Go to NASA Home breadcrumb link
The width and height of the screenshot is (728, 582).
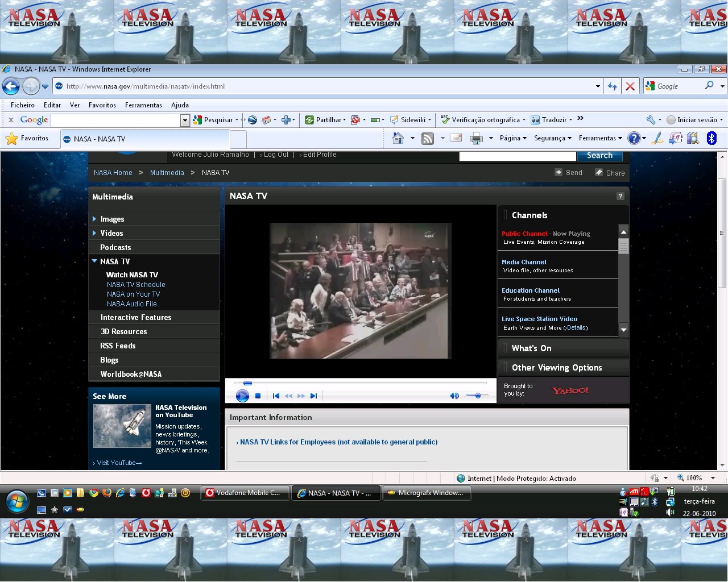113,173
